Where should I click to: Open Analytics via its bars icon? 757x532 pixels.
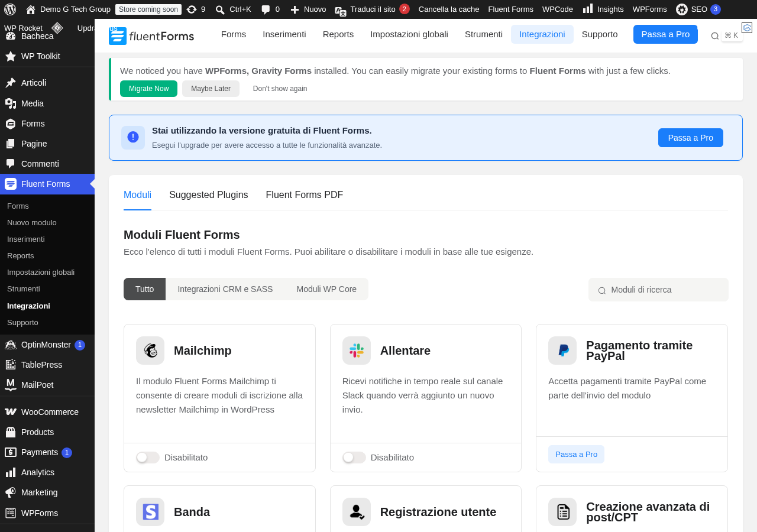11,472
